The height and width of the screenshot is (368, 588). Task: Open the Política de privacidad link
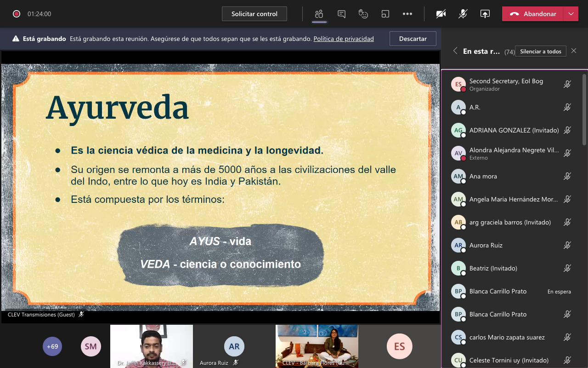click(343, 39)
